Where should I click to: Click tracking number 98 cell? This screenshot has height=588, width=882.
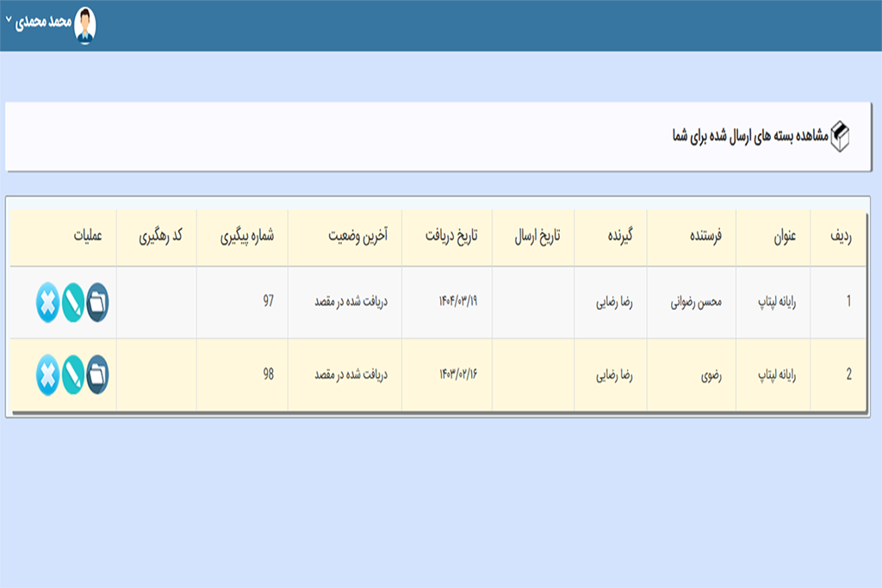267,374
